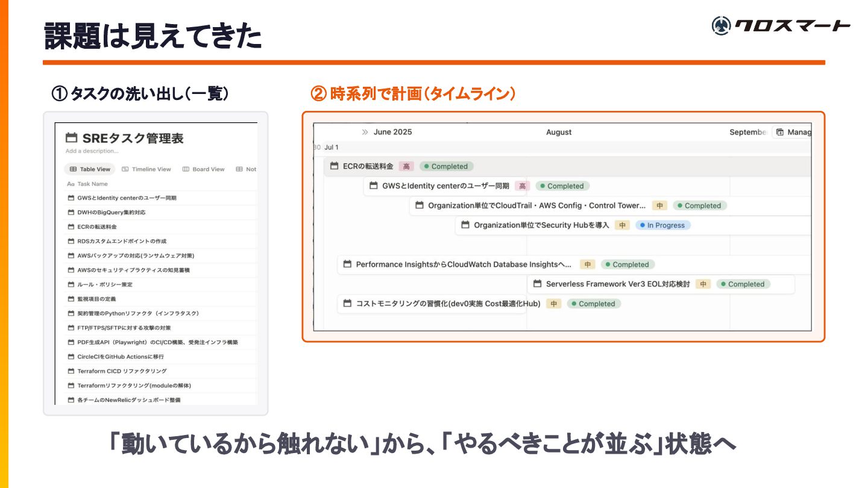Click the page icon of 監視項目の定義 row
Screen dimensions: 868x488
click(71, 299)
